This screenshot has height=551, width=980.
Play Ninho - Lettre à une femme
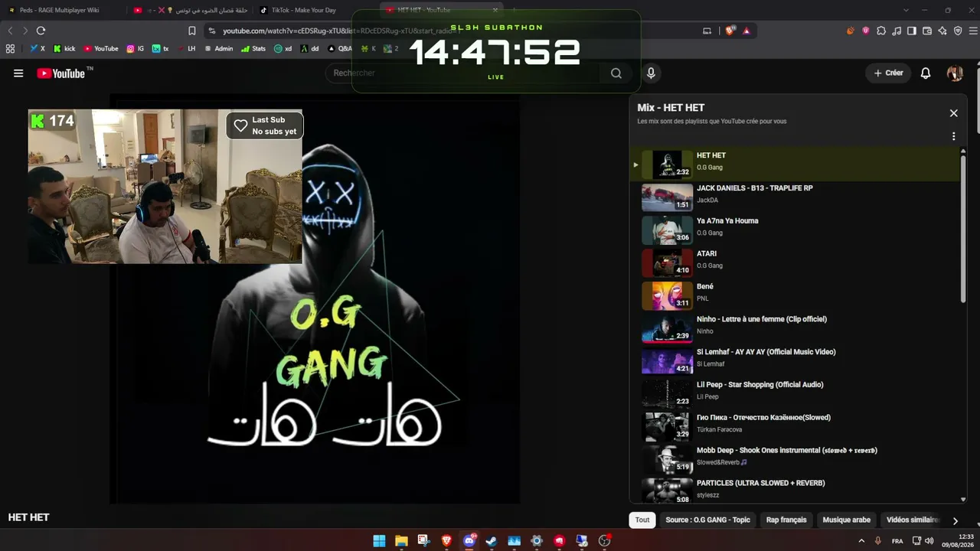(796, 329)
